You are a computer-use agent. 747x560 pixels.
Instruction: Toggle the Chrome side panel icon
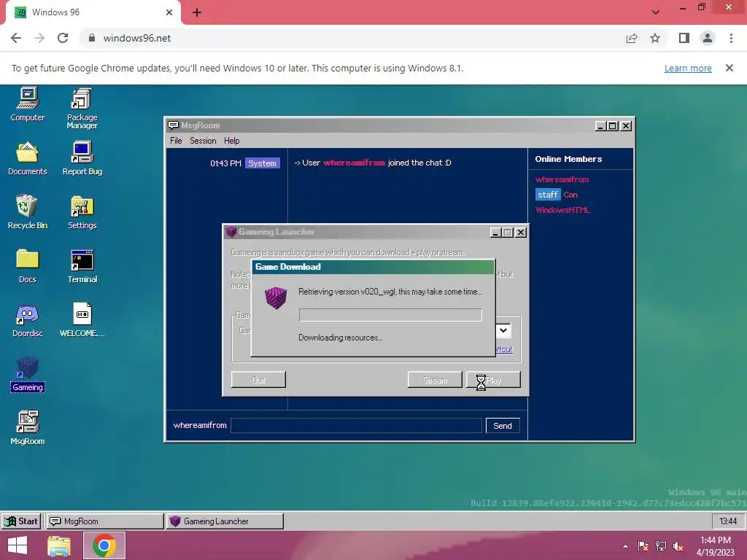[684, 38]
